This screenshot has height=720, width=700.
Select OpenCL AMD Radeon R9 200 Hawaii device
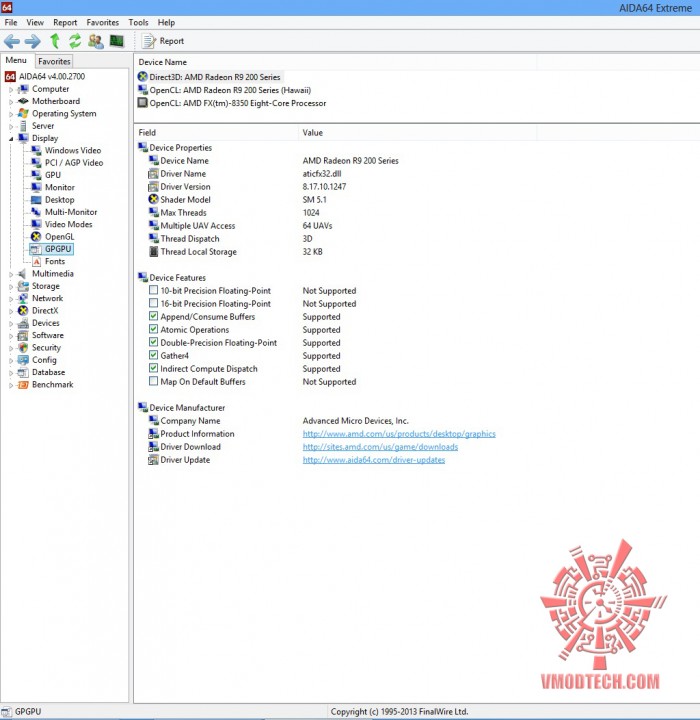pyautogui.click(x=225, y=90)
